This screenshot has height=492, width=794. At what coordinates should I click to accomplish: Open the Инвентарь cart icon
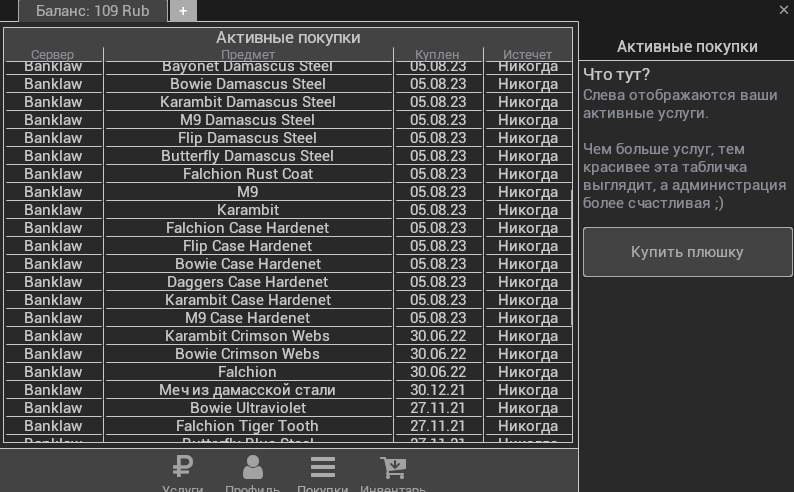393,467
